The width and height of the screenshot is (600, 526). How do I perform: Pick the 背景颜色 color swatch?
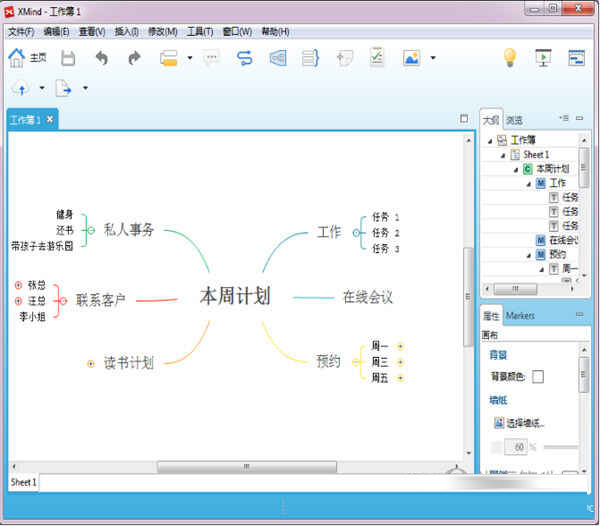point(538,376)
